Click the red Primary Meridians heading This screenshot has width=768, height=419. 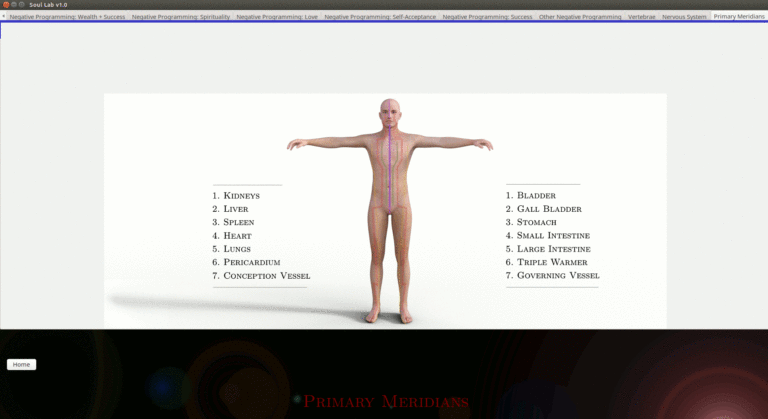(386, 402)
